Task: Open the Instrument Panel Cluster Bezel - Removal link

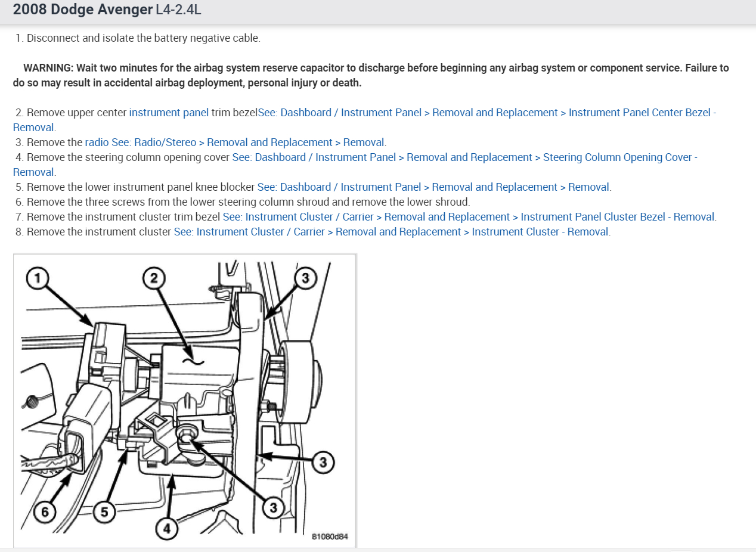Action: [469, 217]
